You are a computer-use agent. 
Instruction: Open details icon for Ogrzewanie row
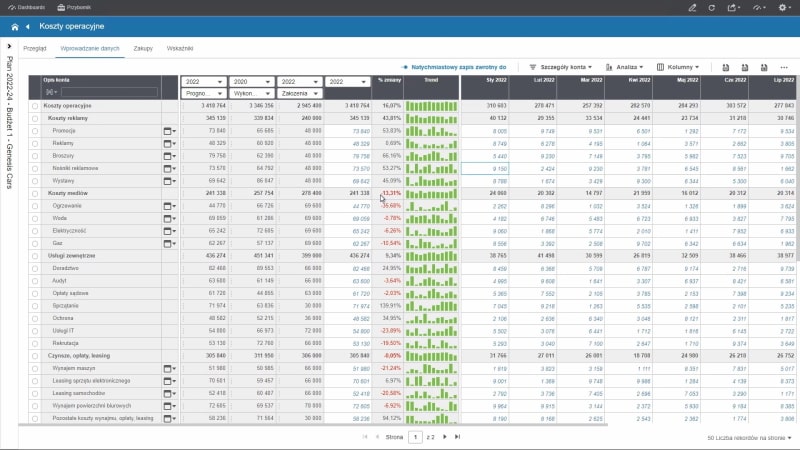(x=169, y=206)
